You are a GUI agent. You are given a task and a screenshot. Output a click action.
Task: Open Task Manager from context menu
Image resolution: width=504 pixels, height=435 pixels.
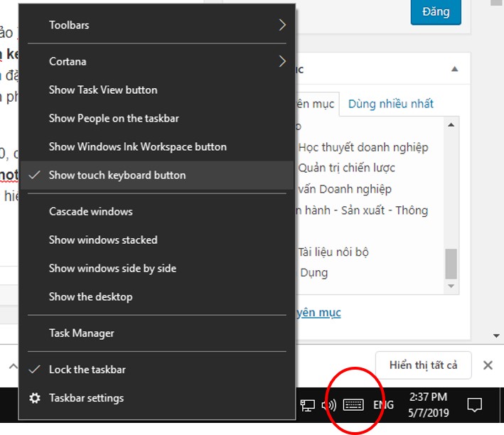(81, 333)
